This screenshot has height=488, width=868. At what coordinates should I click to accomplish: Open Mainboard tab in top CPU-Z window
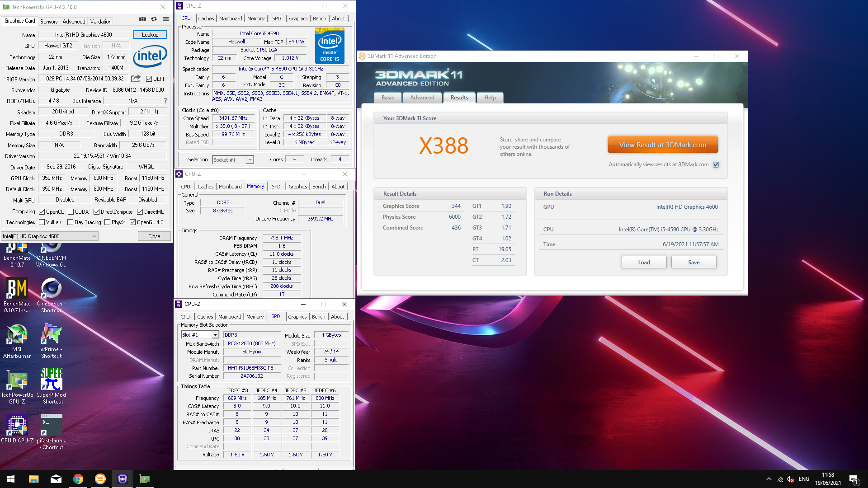[x=231, y=19]
